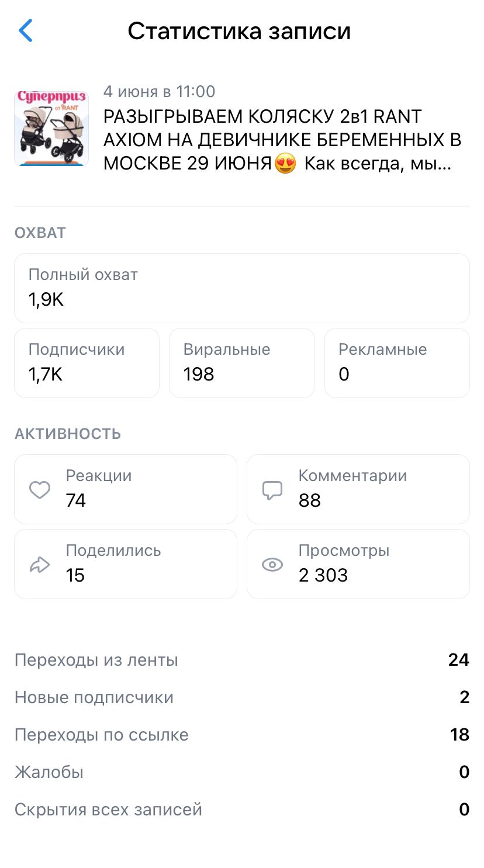This screenshot has height=868, width=484.
Task: Click the eye icon beside Просмотры
Action: coord(272,565)
